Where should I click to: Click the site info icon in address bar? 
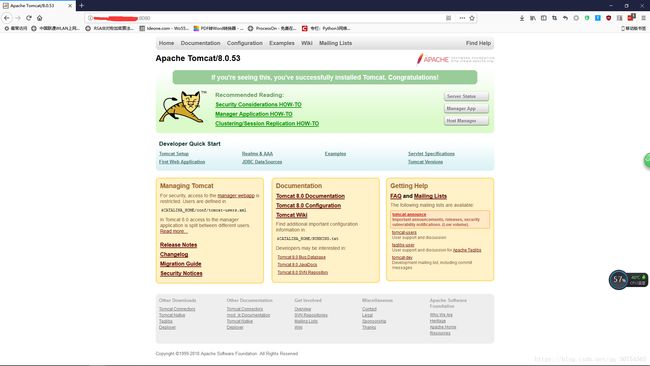point(90,18)
